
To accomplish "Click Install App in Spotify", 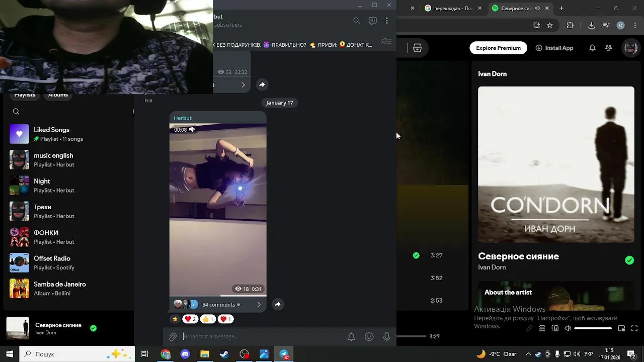I will click(554, 48).
